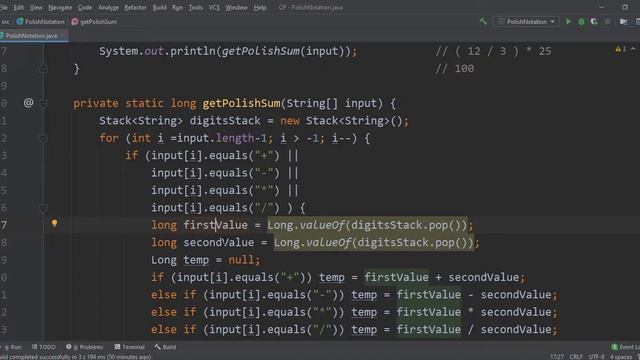Click the UTF-8 encoding status
Viewport: 640px width, 360px height.
(x=596, y=357)
